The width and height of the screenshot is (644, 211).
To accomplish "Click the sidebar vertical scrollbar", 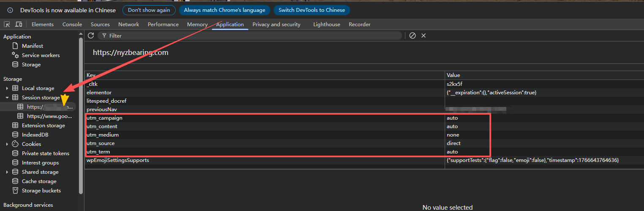I will coord(81,116).
